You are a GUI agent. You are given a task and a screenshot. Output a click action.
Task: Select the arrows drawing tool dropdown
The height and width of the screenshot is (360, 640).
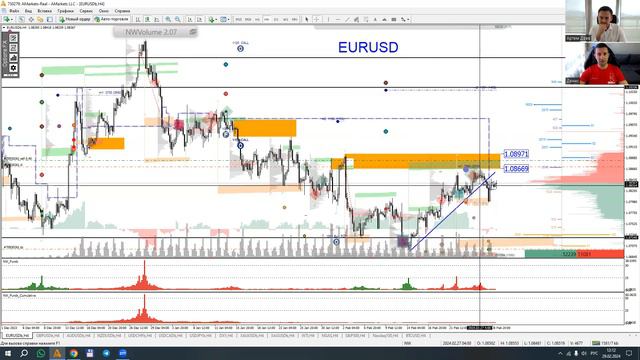point(404,19)
